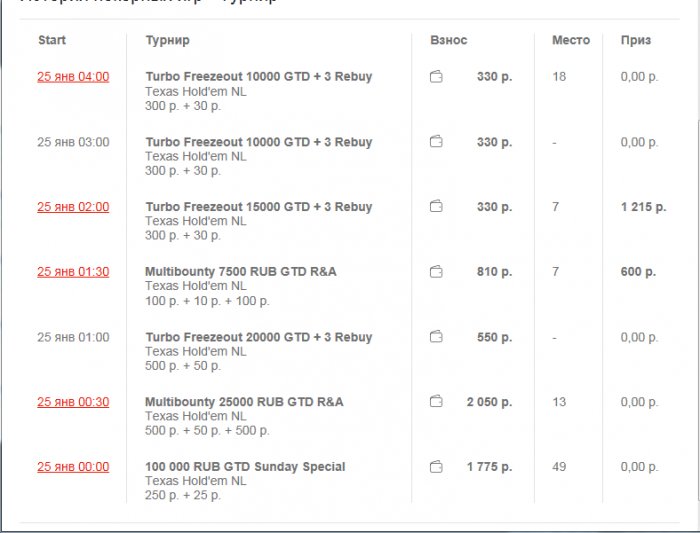Click the Турнир column header
This screenshot has height=533, width=700.
[x=167, y=41]
